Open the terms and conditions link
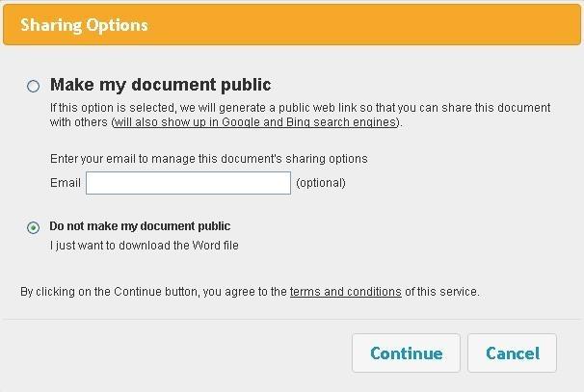 pos(346,292)
